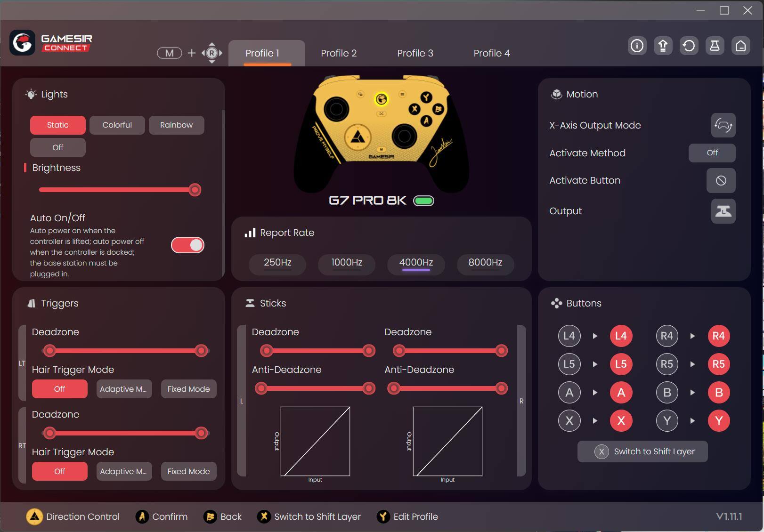This screenshot has width=764, height=532.
Task: Select Static light mode
Action: [x=58, y=125]
